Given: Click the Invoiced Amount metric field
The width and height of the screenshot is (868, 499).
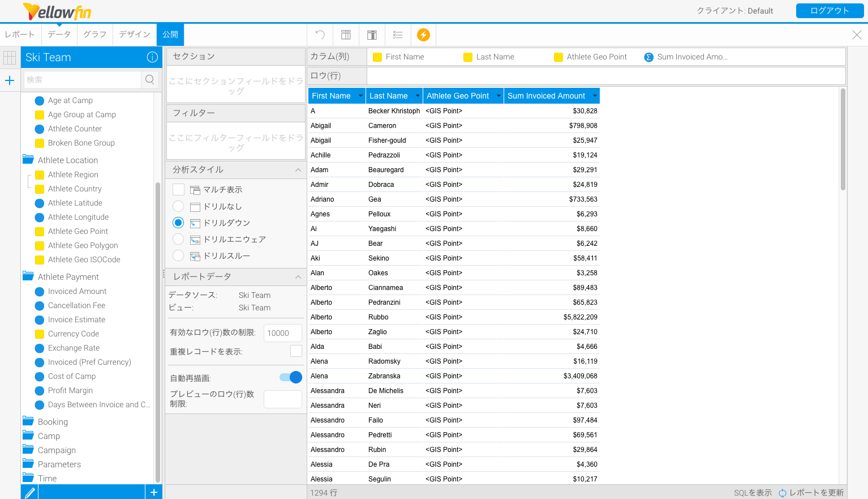Looking at the screenshot, I should (77, 291).
